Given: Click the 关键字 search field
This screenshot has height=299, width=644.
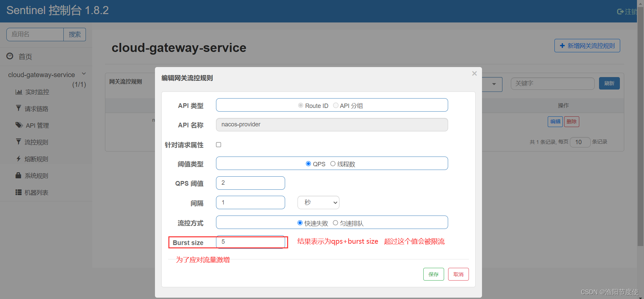Looking at the screenshot, I should click(552, 83).
